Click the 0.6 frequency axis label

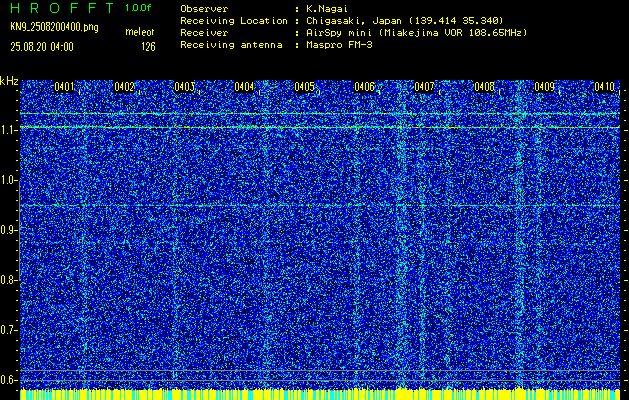tap(7, 380)
